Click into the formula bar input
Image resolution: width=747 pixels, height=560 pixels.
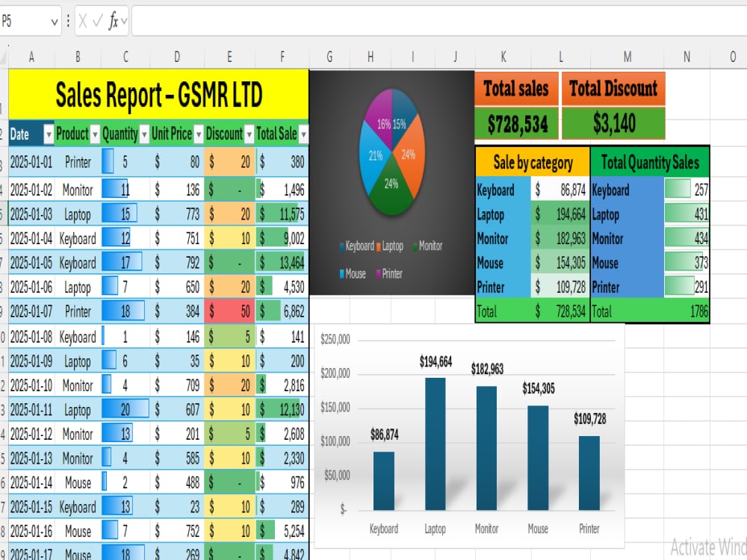click(439, 21)
